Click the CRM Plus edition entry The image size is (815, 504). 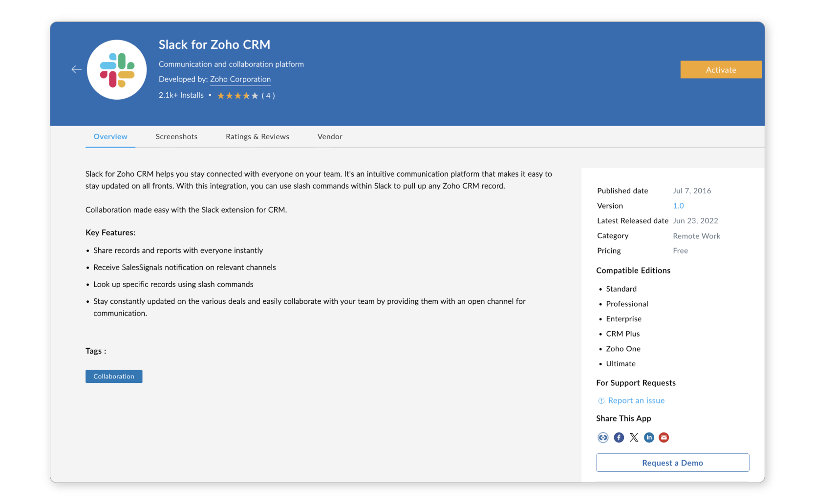(622, 334)
